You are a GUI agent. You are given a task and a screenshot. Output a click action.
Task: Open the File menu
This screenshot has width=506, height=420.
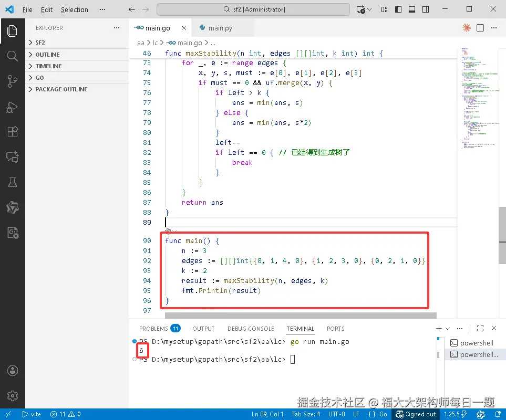[27, 9]
